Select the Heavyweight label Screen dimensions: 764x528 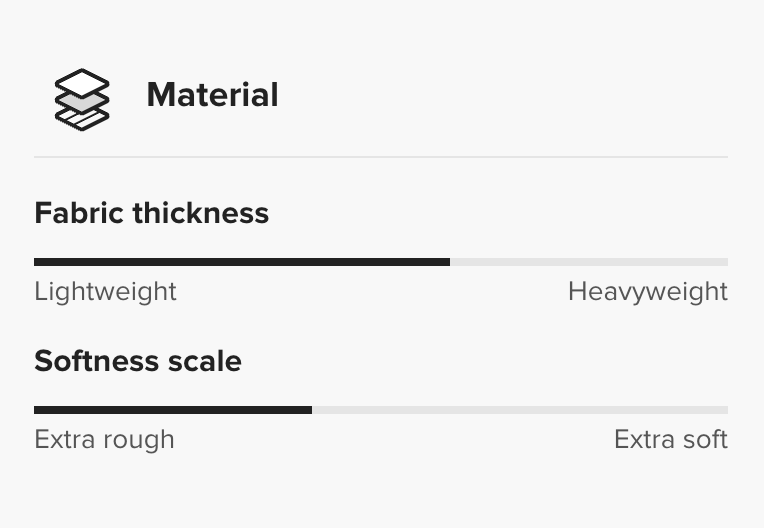647,292
